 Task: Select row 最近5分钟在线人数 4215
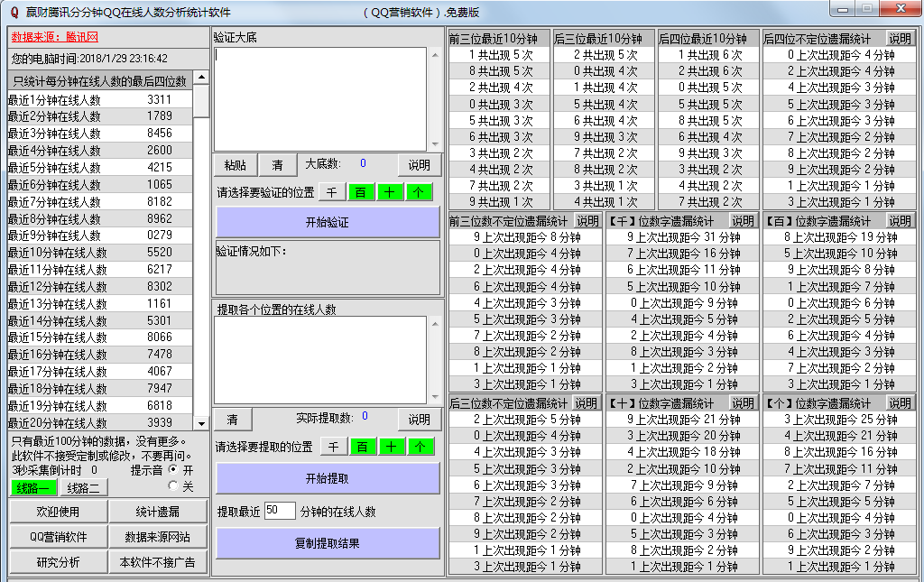tap(100, 167)
